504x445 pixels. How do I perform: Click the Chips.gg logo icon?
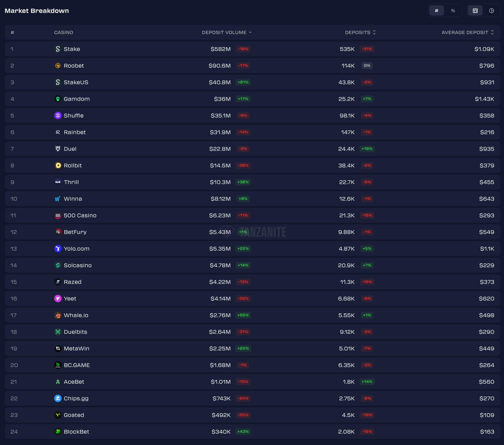[58, 398]
